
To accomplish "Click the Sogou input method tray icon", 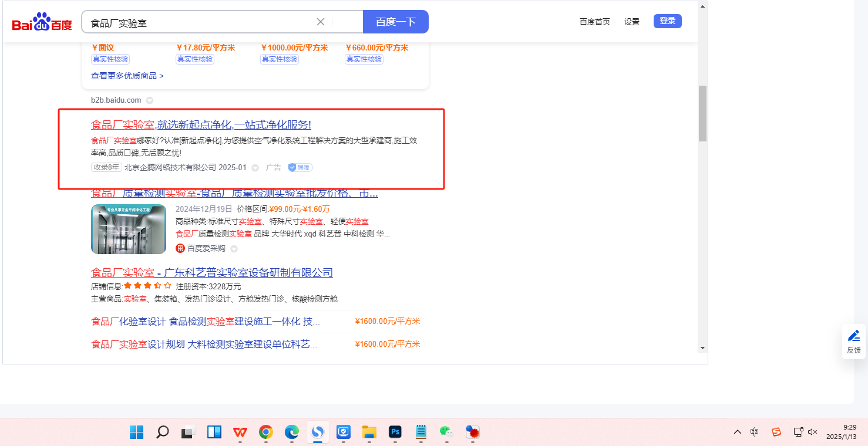I will click(776, 432).
